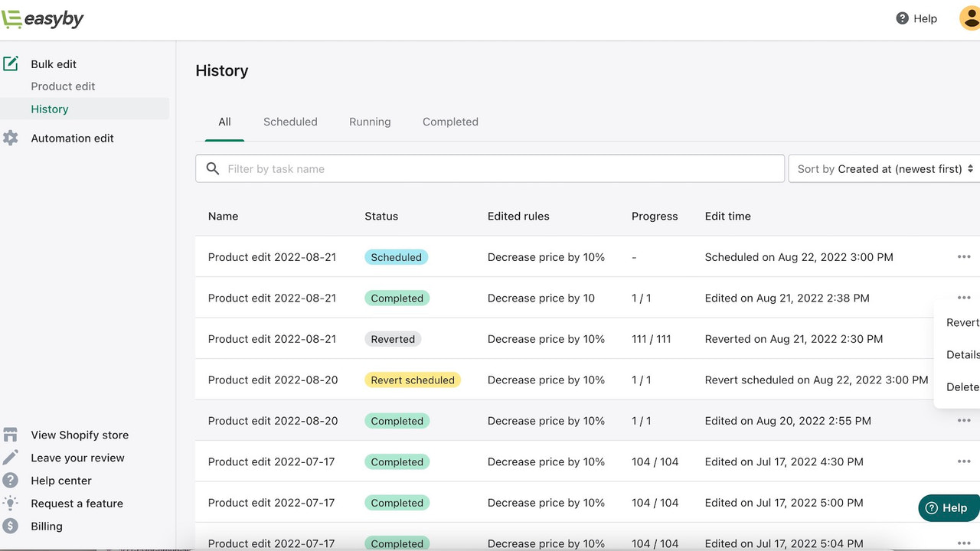Open the three-dot menu on the Scheduled row
The width and height of the screenshot is (980, 551).
[964, 256]
